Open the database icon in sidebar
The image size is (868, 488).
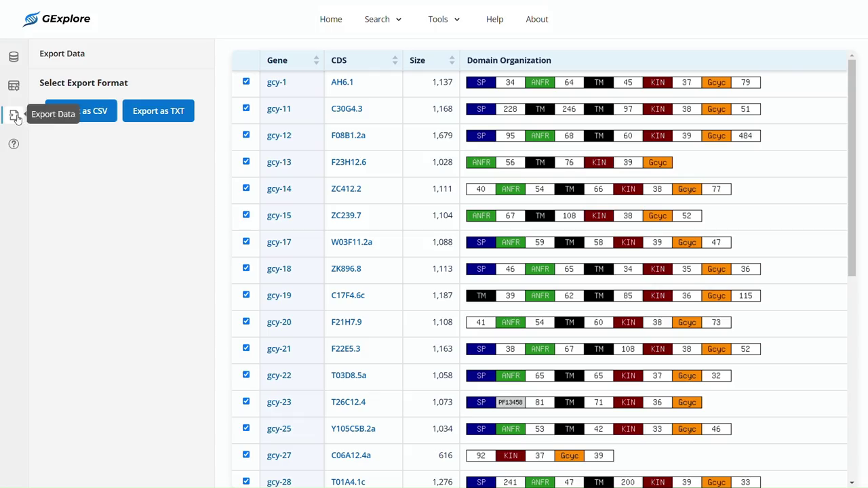click(14, 57)
